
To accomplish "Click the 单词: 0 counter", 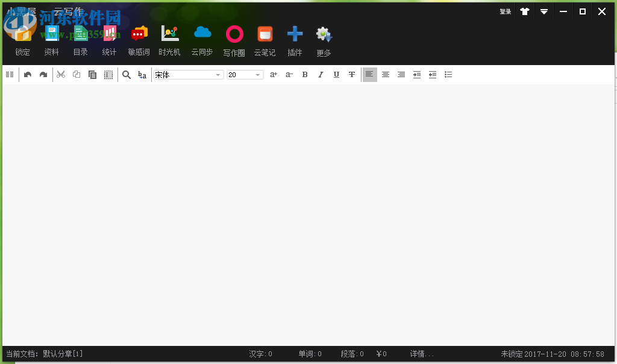I will click(310, 354).
